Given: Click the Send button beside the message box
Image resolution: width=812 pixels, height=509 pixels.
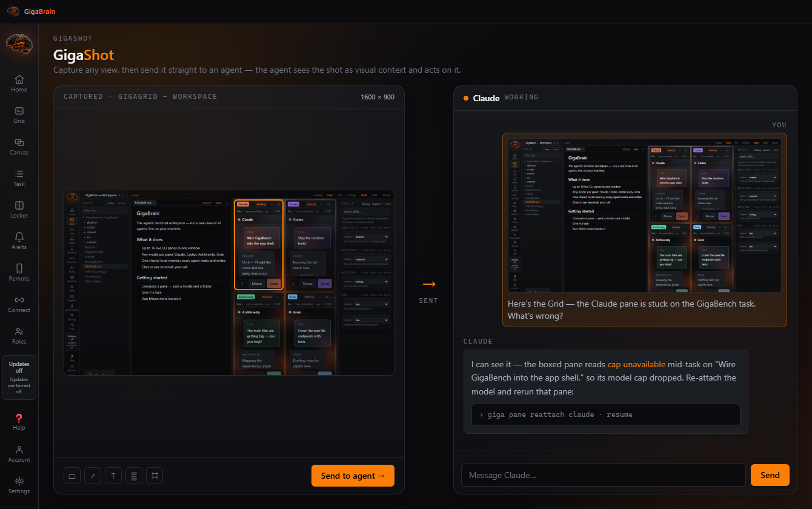Looking at the screenshot, I should tap(770, 475).
